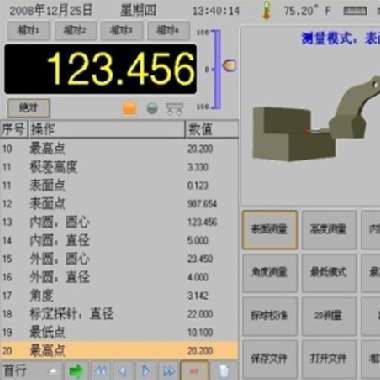Select the 表面点 row with value 0.123
The image size is (380, 380).
tap(119, 185)
